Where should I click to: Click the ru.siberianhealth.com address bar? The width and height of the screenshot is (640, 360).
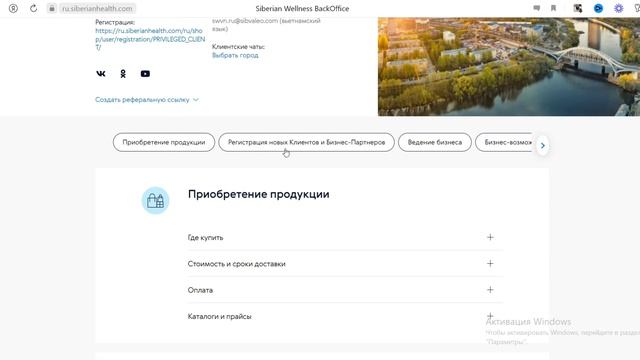coord(97,8)
